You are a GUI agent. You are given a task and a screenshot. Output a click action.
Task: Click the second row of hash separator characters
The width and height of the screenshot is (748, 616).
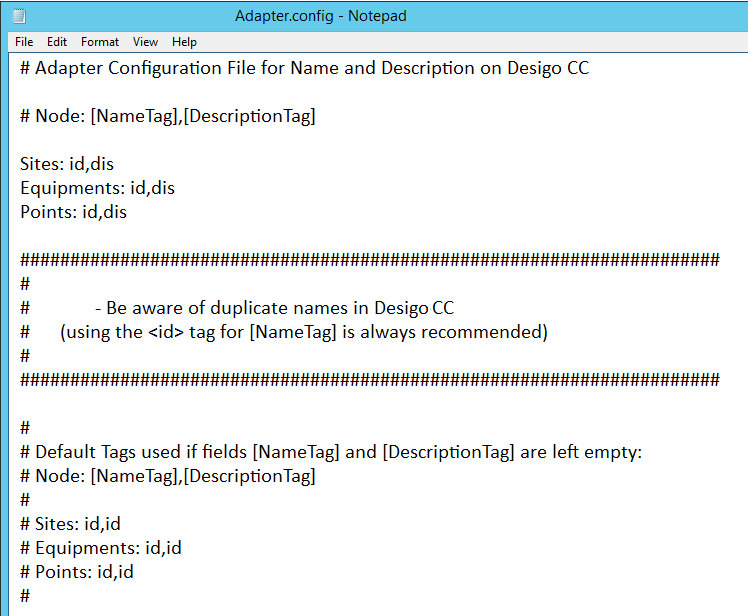(x=369, y=380)
